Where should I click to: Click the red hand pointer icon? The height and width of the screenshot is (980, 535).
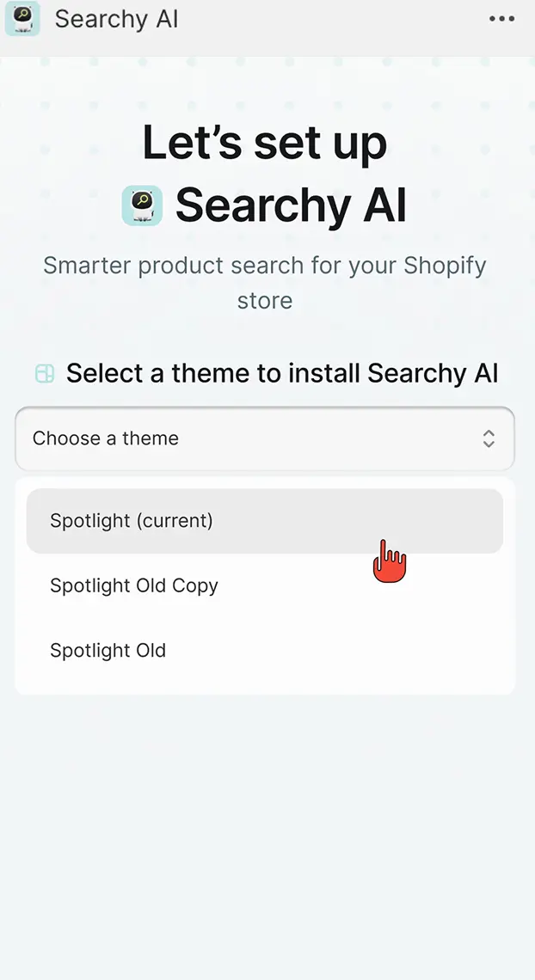click(389, 561)
